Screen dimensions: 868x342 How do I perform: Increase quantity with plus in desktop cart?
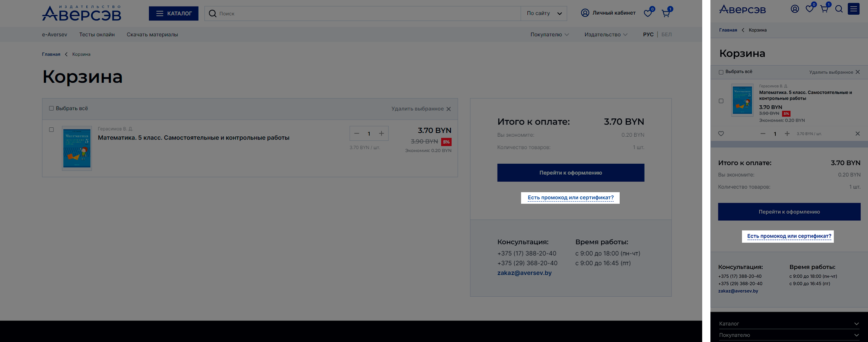click(x=381, y=133)
